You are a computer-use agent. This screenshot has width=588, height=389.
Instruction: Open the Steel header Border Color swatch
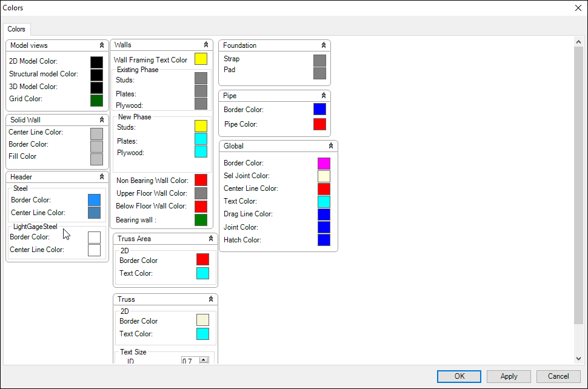click(x=94, y=200)
